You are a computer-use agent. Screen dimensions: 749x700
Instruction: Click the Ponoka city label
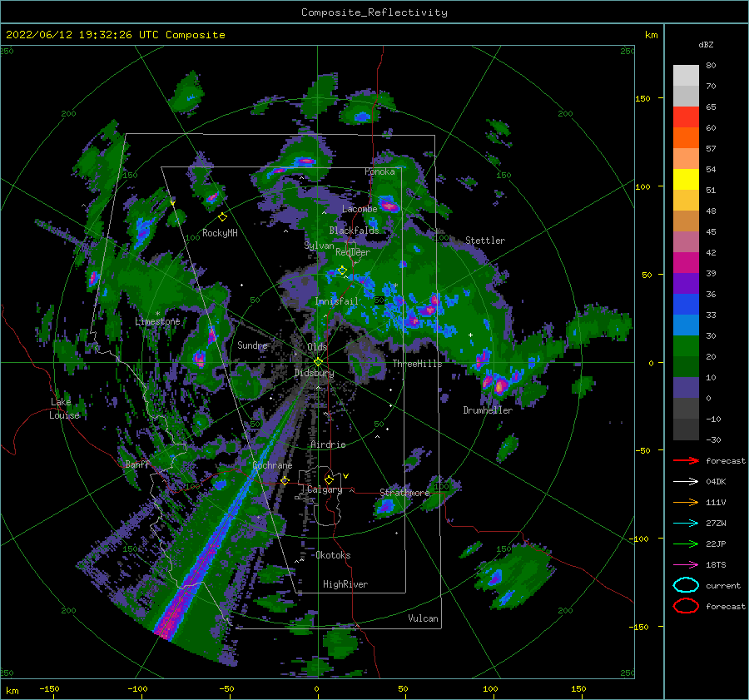click(379, 171)
